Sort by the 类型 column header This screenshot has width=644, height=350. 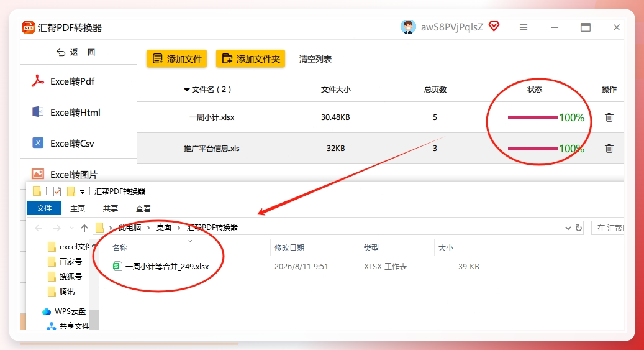pyautogui.click(x=371, y=247)
